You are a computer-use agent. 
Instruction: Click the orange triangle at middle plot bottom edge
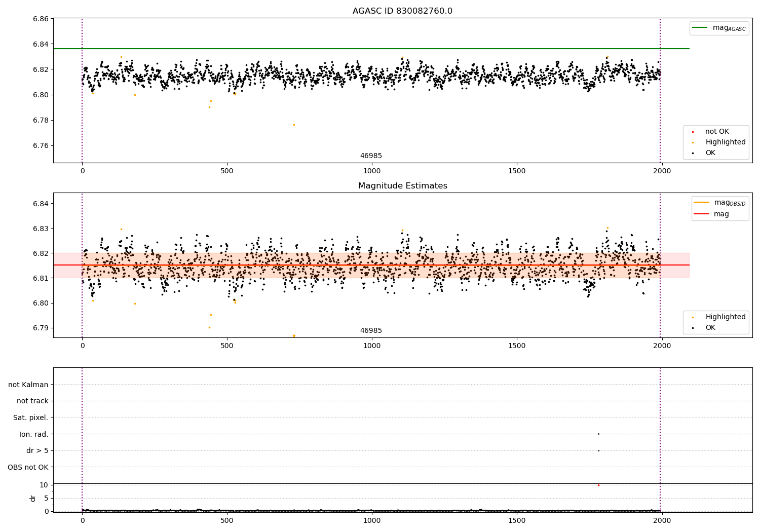click(294, 336)
